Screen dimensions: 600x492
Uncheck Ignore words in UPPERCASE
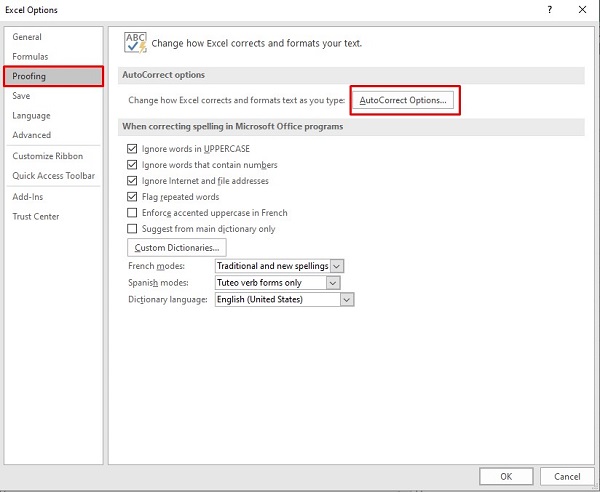132,149
